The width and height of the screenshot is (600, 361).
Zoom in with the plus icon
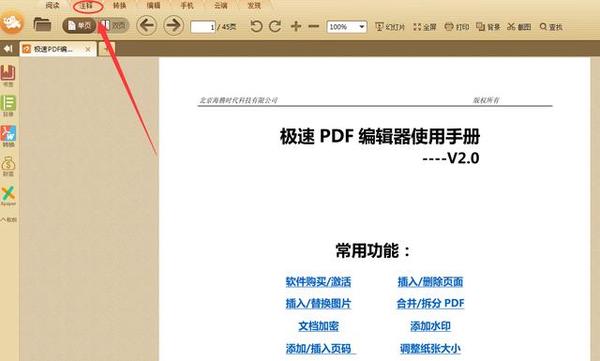coord(295,26)
